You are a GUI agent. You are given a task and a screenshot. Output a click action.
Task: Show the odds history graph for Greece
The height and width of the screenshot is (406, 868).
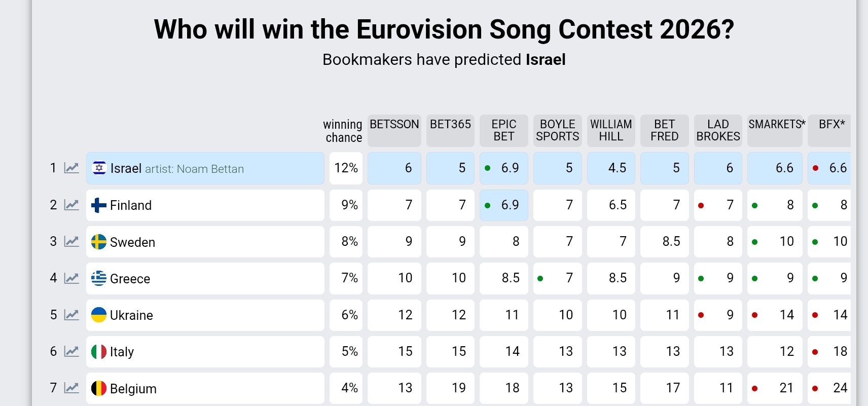[x=71, y=278]
